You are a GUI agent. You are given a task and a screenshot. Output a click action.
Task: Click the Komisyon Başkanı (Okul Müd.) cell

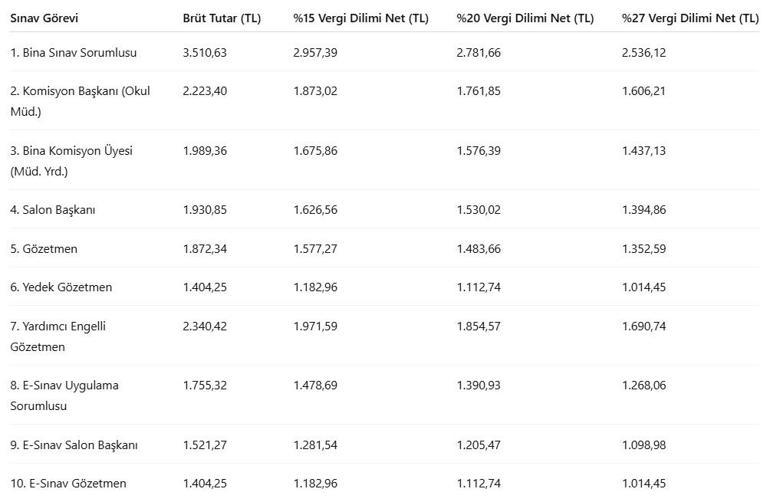tap(80, 101)
